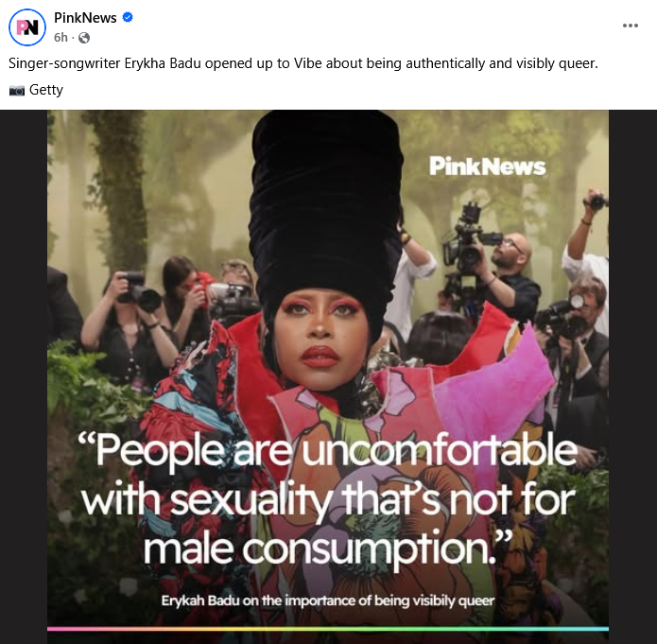
Task: Click the "People are uncomfortable" quote overlay
Action: 328,498
